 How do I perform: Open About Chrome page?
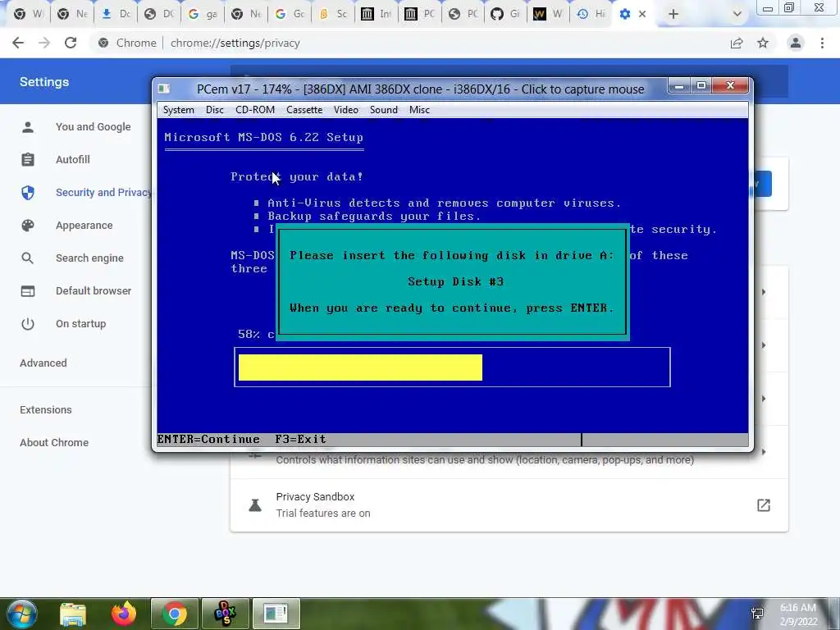click(54, 442)
